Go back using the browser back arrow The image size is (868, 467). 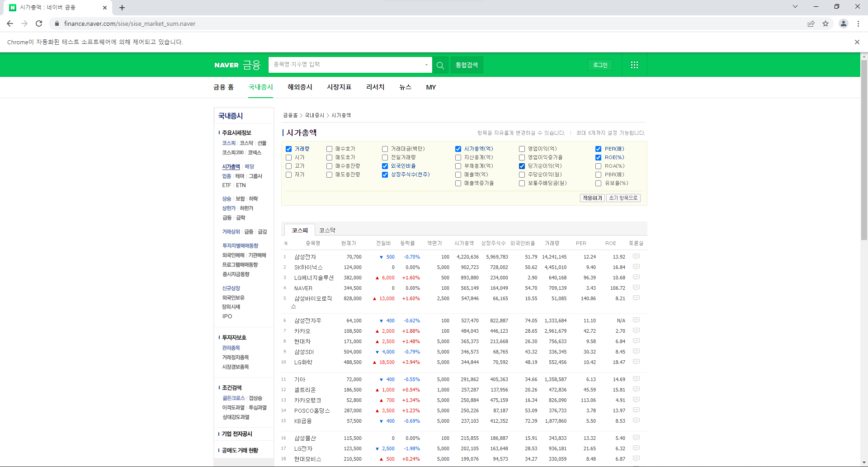[10, 24]
